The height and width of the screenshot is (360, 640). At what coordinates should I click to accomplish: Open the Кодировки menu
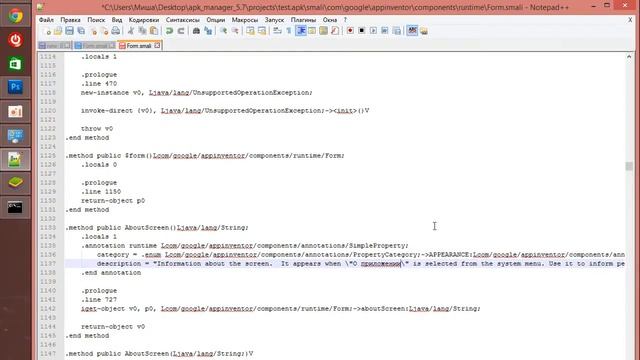[x=144, y=20]
